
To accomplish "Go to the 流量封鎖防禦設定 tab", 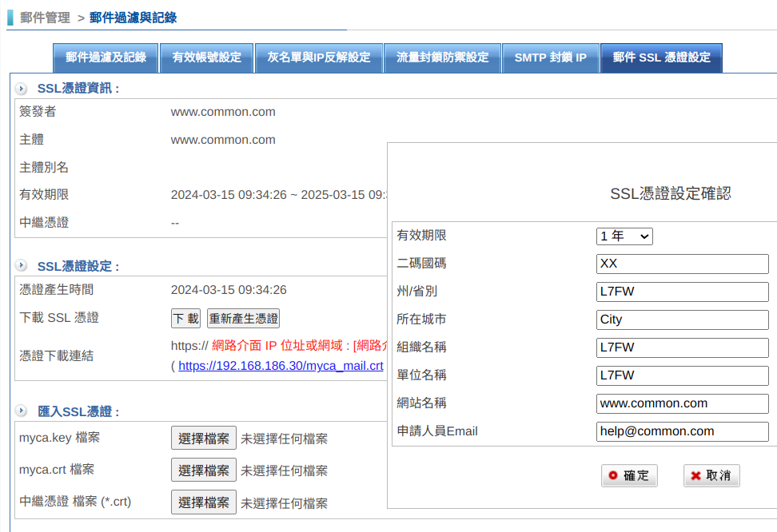I will click(442, 58).
